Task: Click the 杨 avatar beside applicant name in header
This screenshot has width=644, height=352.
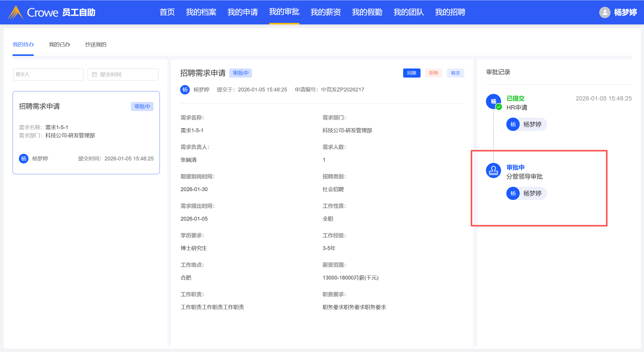Action: [185, 90]
